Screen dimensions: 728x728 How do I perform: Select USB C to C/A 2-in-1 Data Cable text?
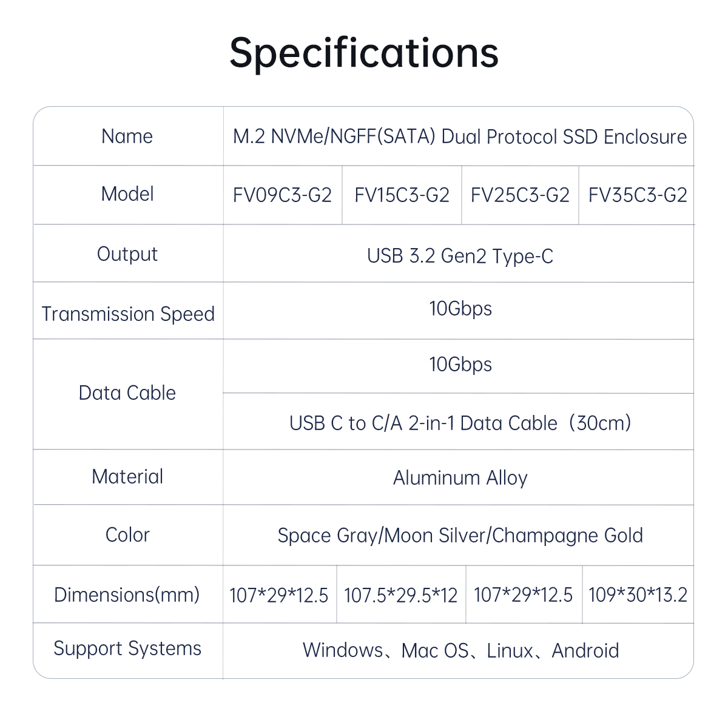(460, 423)
